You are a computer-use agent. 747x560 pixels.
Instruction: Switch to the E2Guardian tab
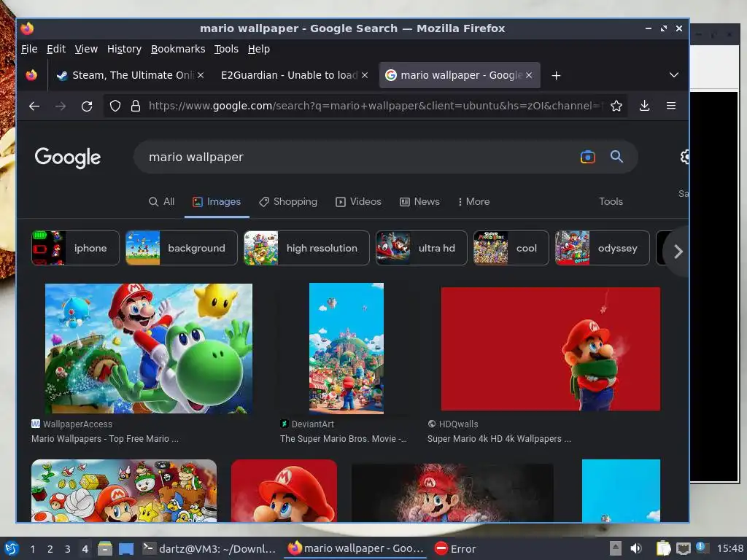(x=293, y=75)
